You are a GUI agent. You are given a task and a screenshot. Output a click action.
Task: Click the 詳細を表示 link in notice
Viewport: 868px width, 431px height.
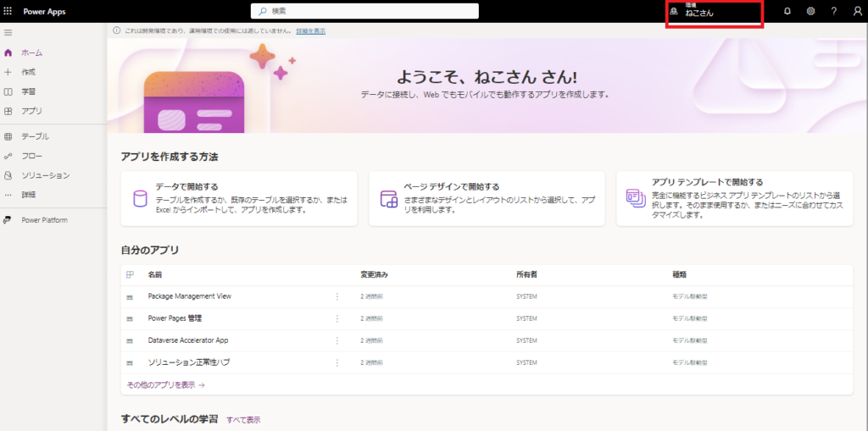pos(310,31)
